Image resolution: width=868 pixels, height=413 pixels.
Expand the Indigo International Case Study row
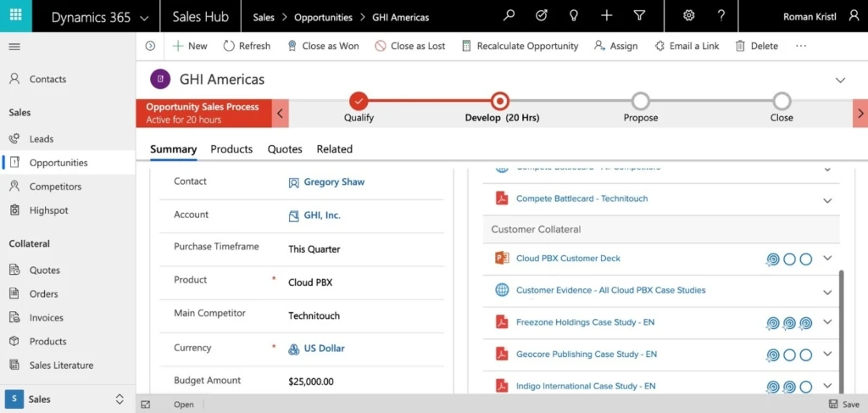point(827,385)
